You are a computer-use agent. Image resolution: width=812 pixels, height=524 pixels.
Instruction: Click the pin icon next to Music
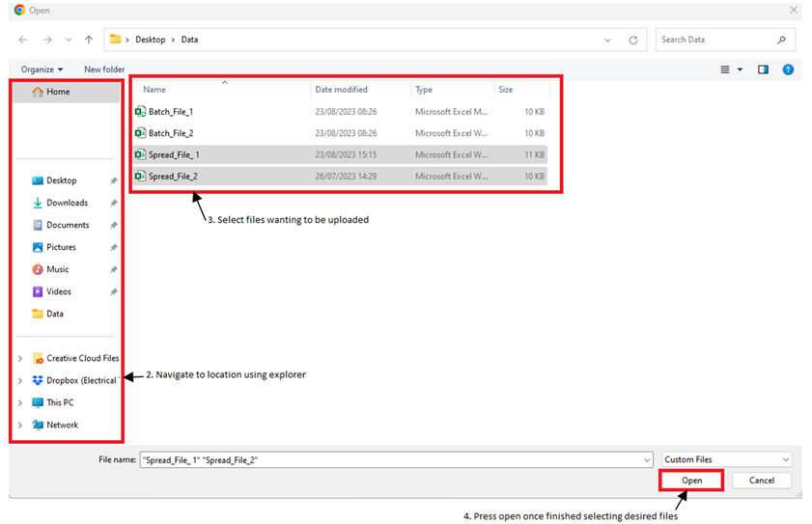tap(113, 270)
